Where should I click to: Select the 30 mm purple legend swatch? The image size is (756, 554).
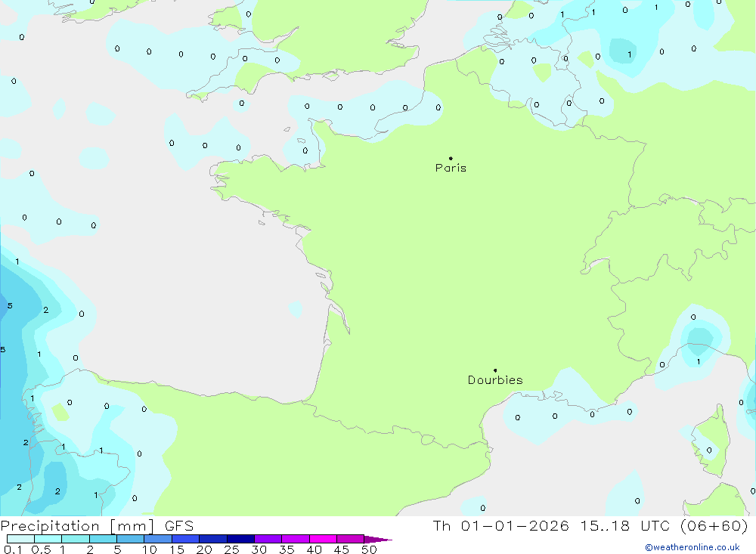pyautogui.click(x=268, y=539)
